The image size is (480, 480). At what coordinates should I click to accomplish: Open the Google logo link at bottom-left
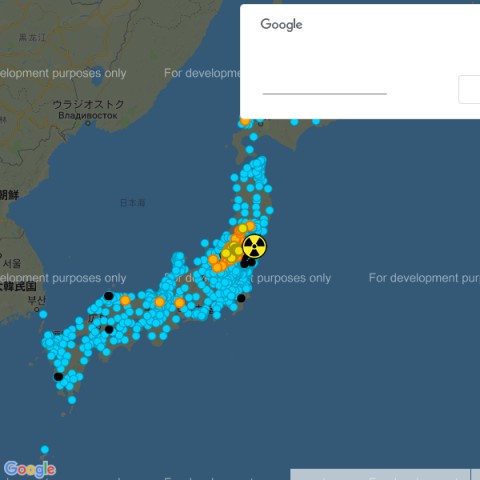tap(30, 469)
